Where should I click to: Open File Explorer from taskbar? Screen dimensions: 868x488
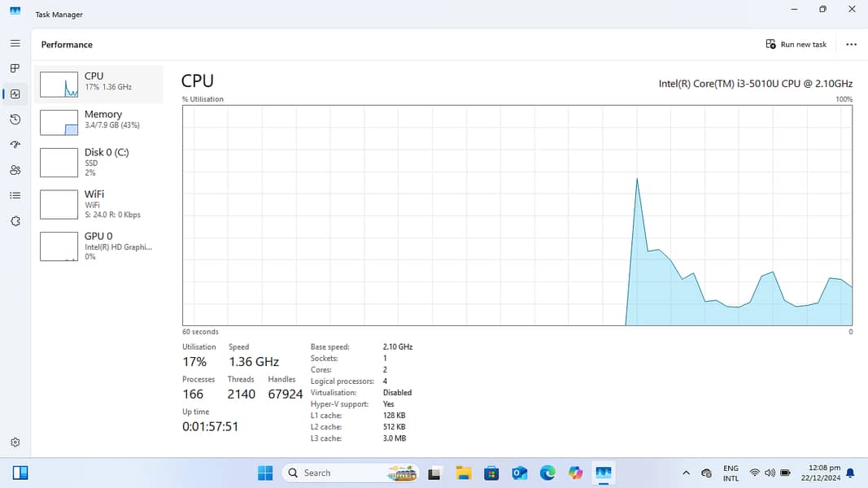click(x=464, y=473)
